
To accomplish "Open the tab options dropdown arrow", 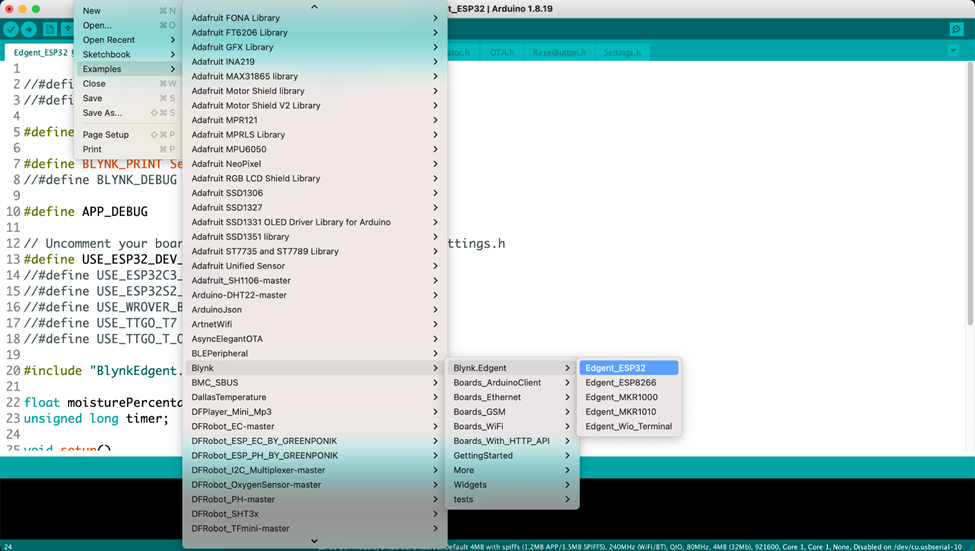I will click(x=953, y=51).
